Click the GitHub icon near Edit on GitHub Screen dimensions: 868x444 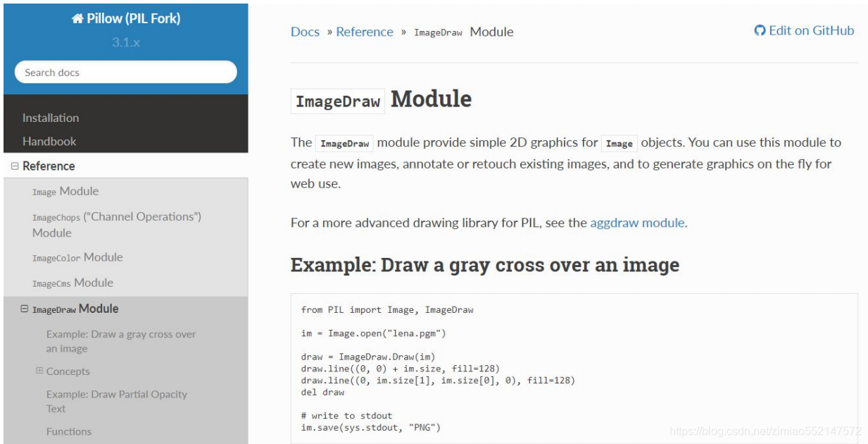pyautogui.click(x=760, y=31)
